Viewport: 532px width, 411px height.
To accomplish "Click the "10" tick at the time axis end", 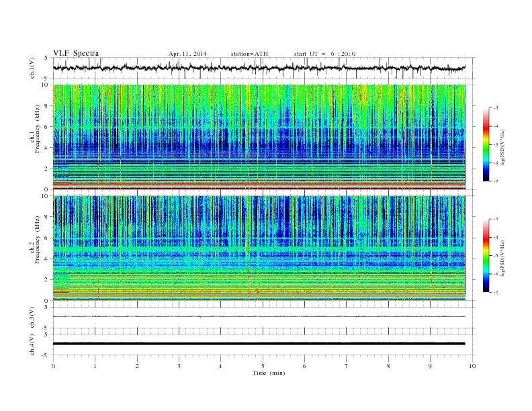I will click(472, 366).
